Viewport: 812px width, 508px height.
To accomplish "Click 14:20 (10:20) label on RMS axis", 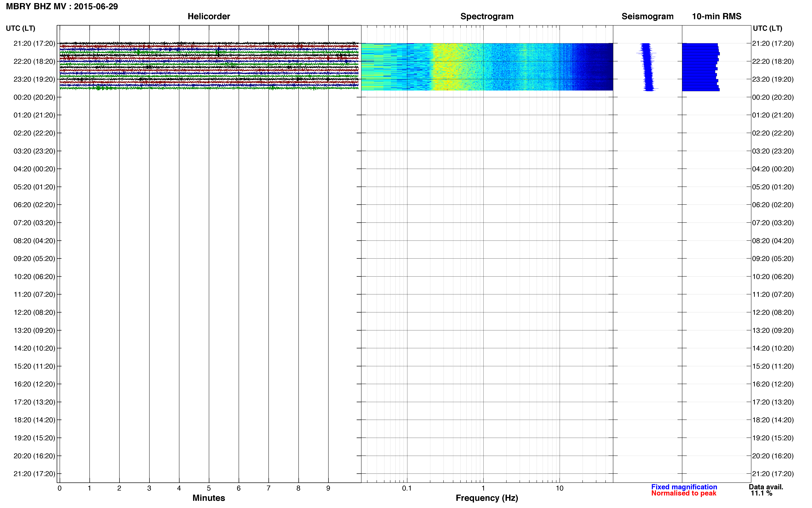I will [x=773, y=348].
